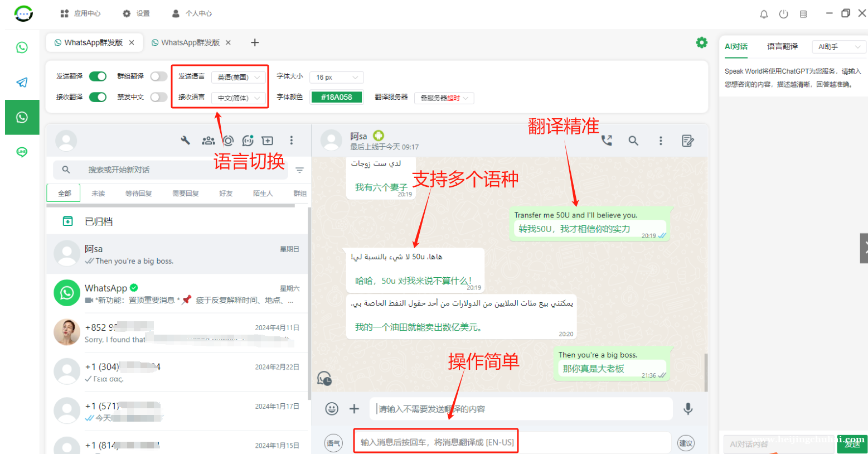
Task: Toggle 接收翻译 switch off
Action: (98, 97)
